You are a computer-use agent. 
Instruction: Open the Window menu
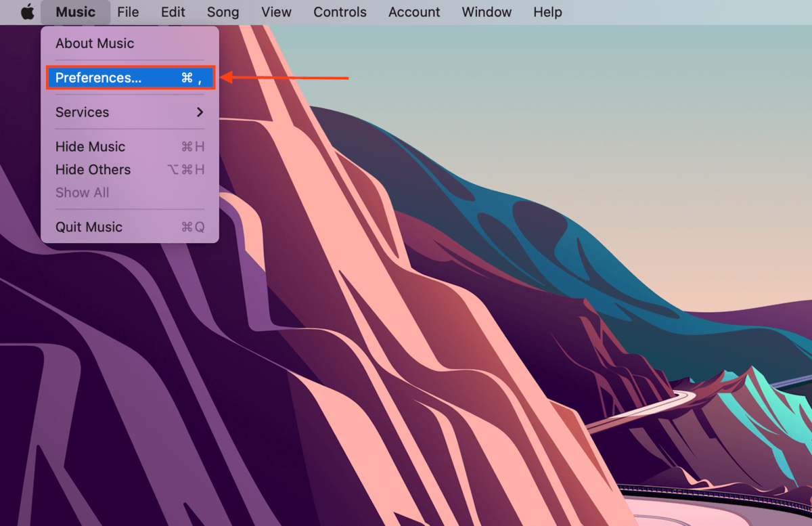487,12
